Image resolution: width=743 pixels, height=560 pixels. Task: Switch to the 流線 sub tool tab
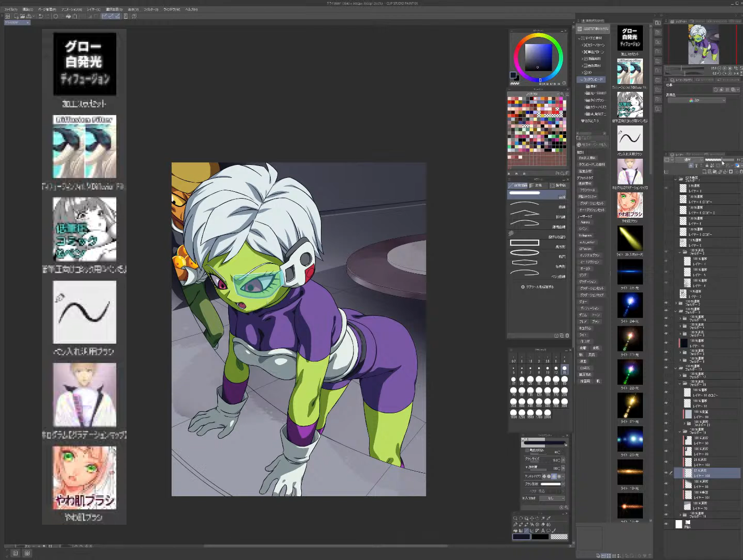[538, 185]
